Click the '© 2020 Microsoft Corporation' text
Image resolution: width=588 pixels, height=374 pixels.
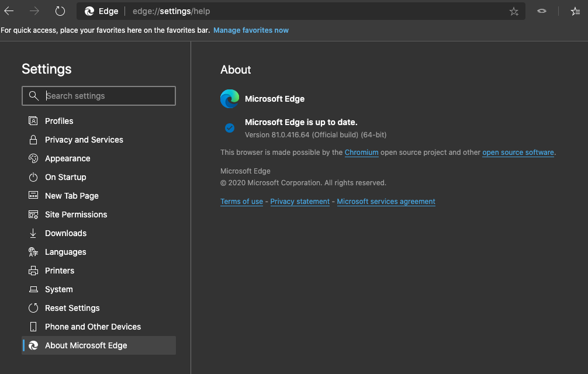pyautogui.click(x=303, y=183)
